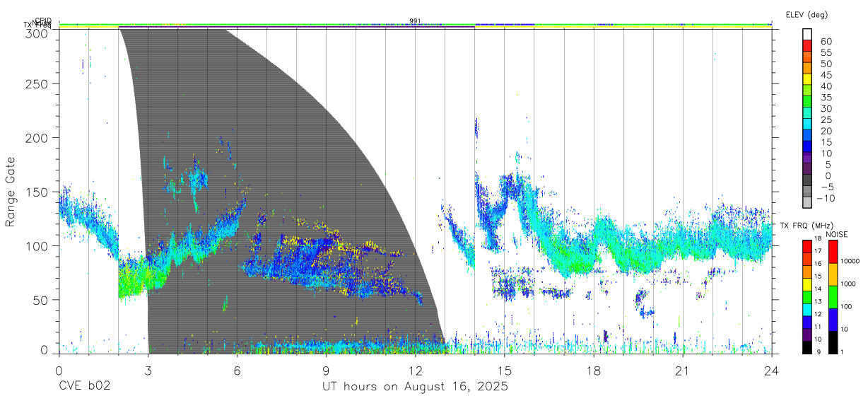
Task: Click the -5 label on the ELEV scale
Action: [827, 187]
